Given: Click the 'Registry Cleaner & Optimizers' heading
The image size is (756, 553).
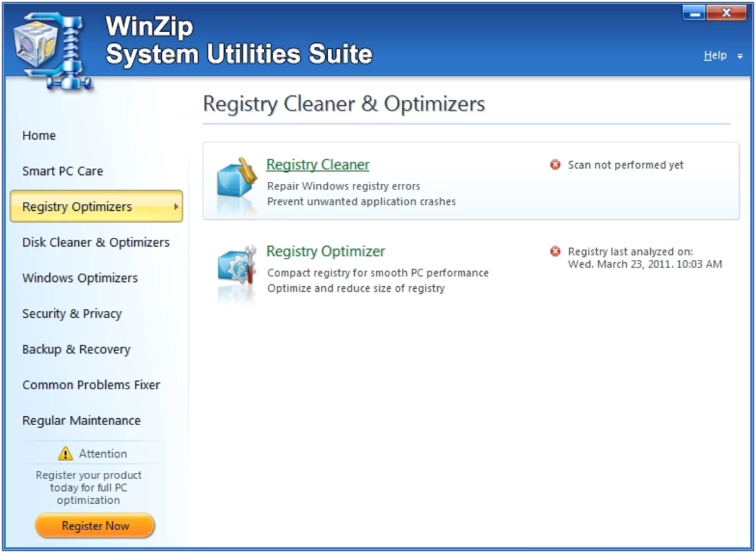Looking at the screenshot, I should tap(344, 104).
